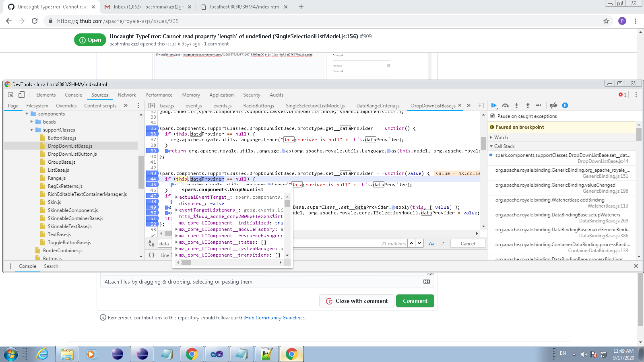Image resolution: width=644 pixels, height=362 pixels.
Task: Toggle match case in search bar
Action: click(431, 244)
